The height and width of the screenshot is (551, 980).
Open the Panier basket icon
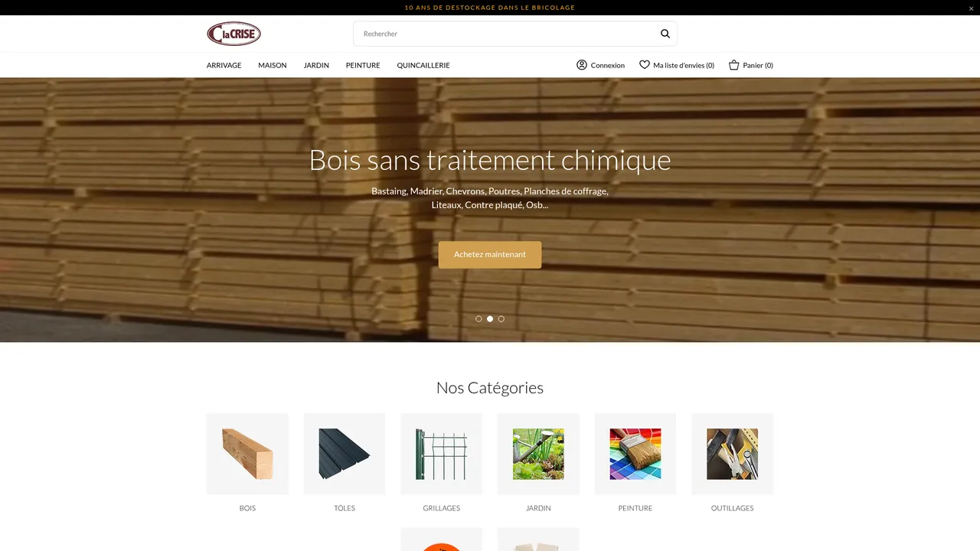(x=733, y=65)
